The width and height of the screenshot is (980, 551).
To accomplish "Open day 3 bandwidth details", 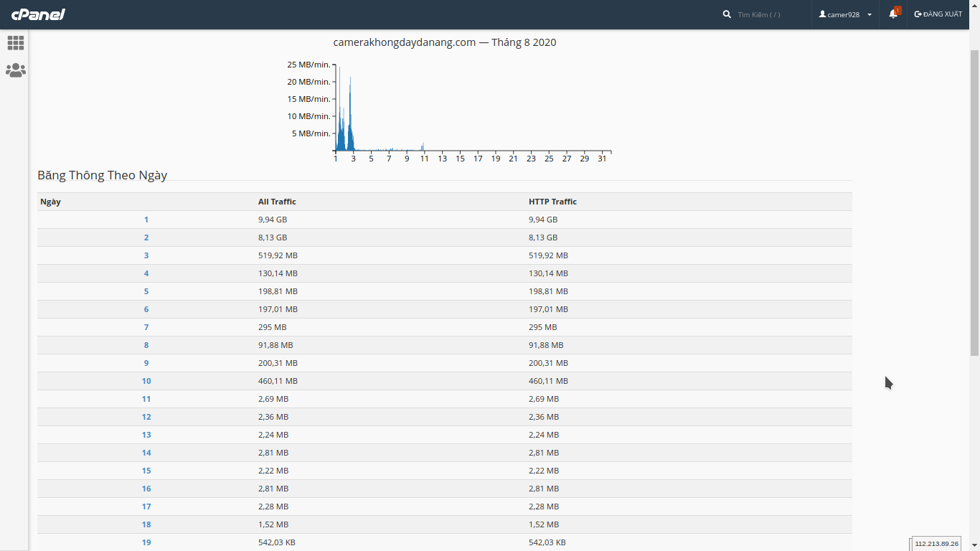I will (146, 255).
